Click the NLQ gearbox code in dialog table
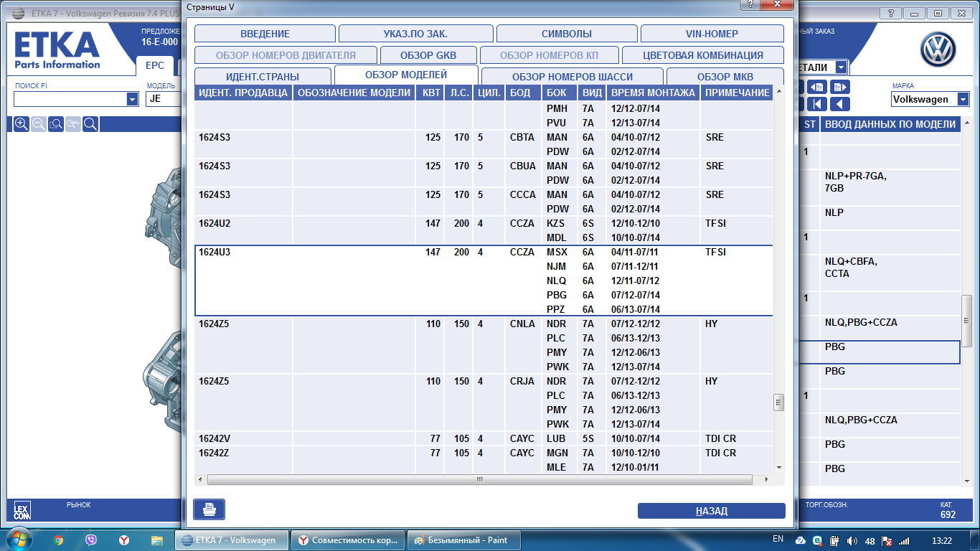The height and width of the screenshot is (551, 980). tap(556, 281)
